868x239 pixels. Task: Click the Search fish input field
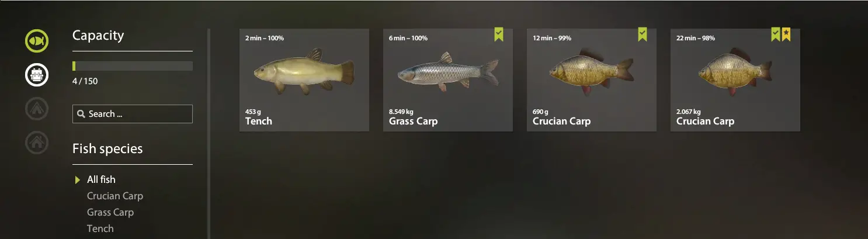(x=133, y=114)
